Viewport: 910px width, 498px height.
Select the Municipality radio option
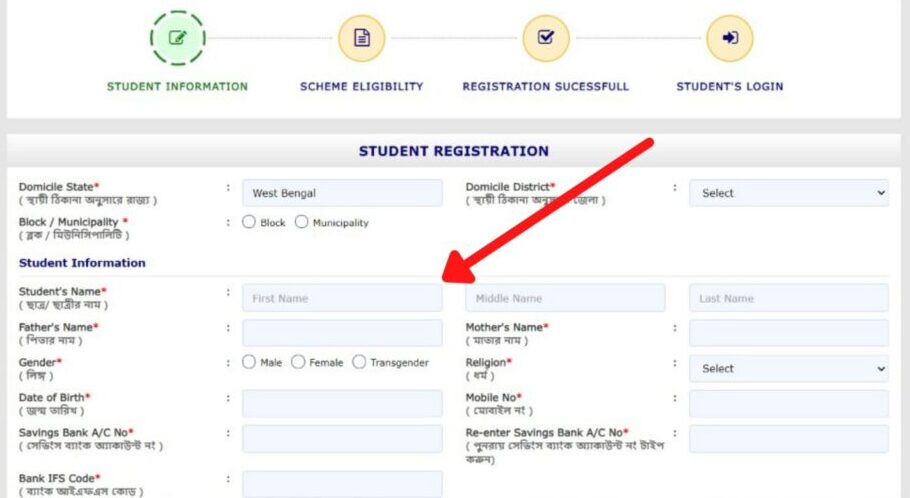(x=302, y=222)
